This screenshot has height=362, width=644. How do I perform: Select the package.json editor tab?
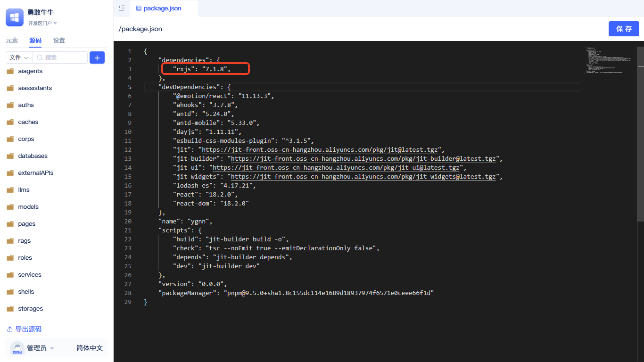click(x=164, y=8)
